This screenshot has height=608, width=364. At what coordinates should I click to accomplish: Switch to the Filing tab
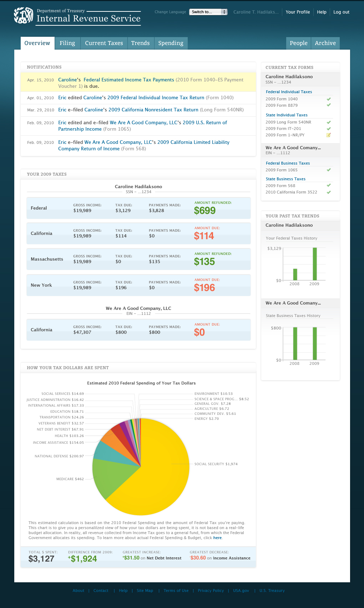point(67,43)
